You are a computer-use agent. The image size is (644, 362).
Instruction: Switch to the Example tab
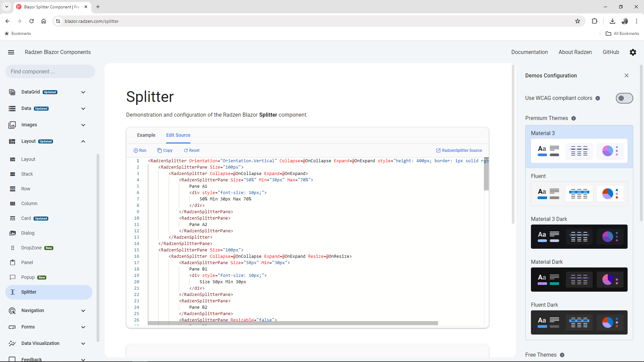(x=146, y=135)
